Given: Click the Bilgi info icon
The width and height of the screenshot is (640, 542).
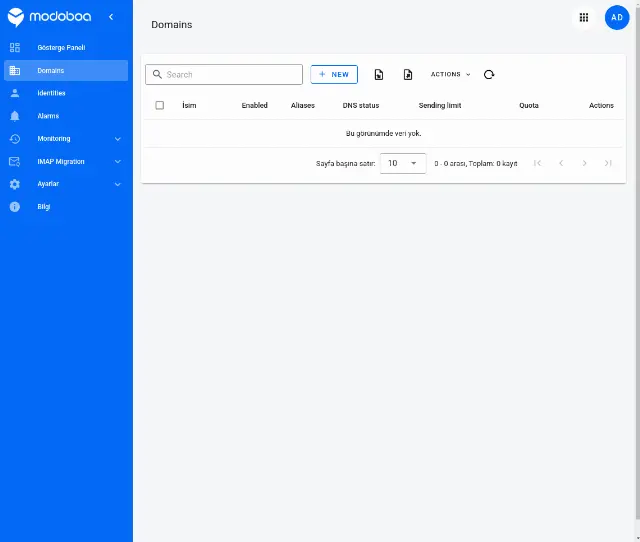Looking at the screenshot, I should click(x=15, y=207).
